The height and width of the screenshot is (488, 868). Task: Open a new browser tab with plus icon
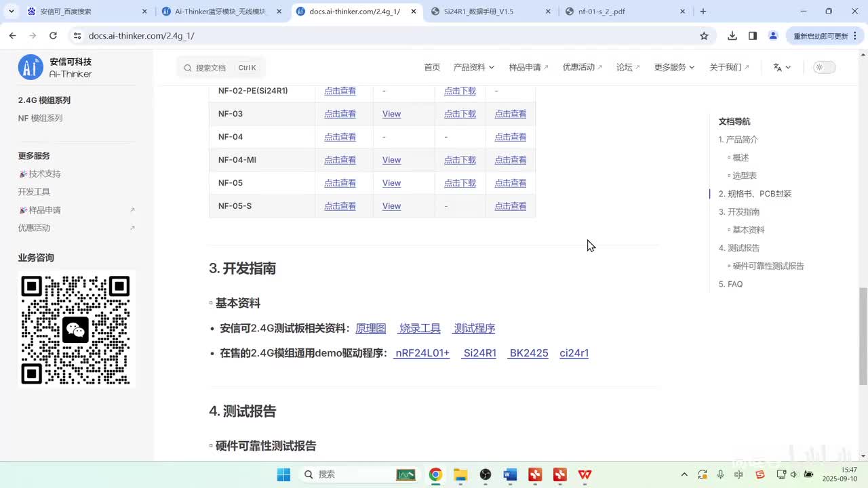coord(703,12)
